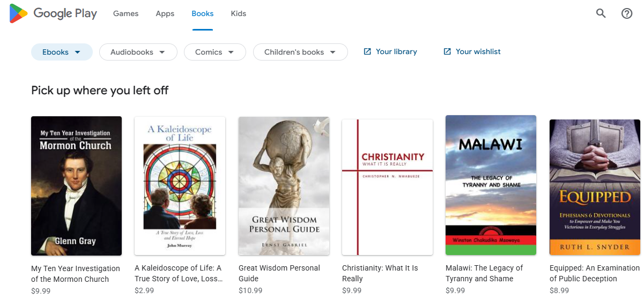Open Equipped book cover by Ruth L. Snyder
Image resolution: width=644 pixels, height=307 pixels.
pyautogui.click(x=595, y=187)
